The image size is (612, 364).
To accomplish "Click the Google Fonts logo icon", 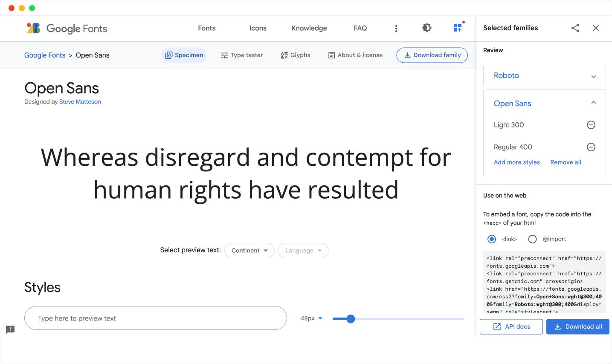I will tap(33, 28).
